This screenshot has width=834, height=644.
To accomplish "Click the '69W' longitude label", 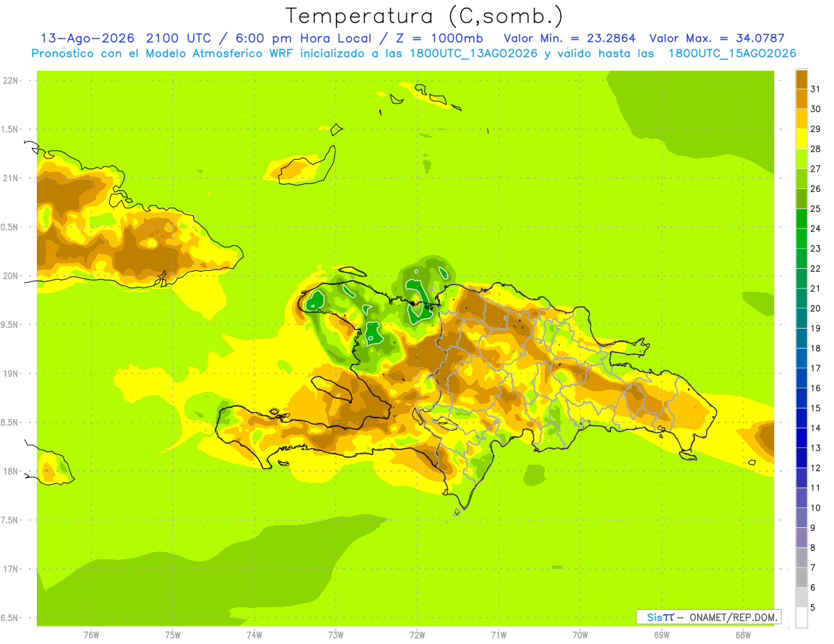I will point(662,635).
